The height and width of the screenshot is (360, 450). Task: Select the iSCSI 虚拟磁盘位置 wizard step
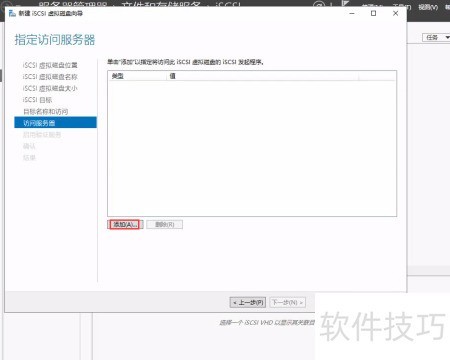coord(50,65)
